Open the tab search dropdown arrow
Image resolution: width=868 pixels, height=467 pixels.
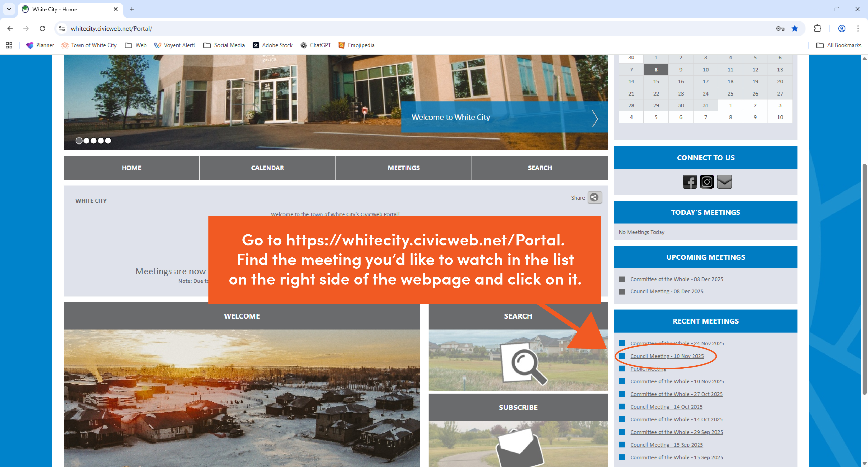coord(9,9)
